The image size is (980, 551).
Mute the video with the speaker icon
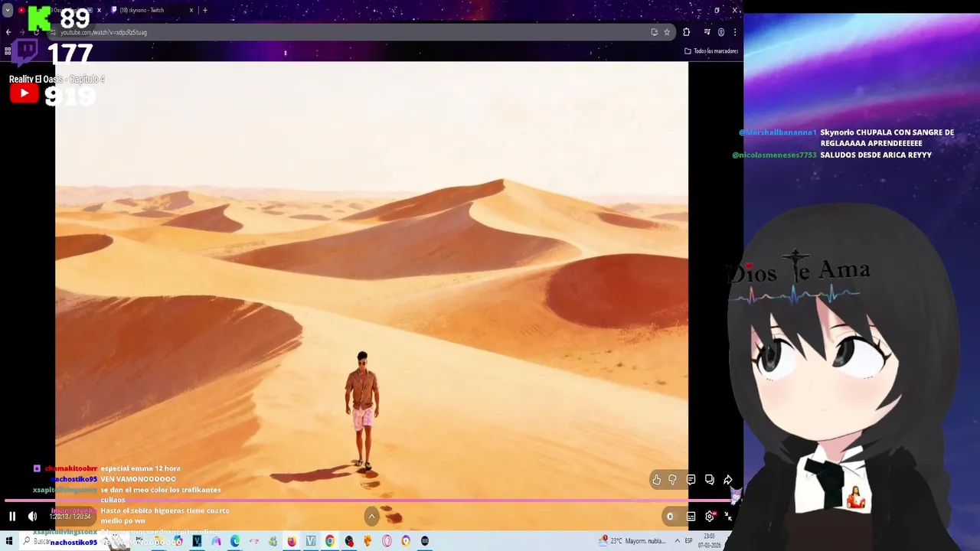32,517
